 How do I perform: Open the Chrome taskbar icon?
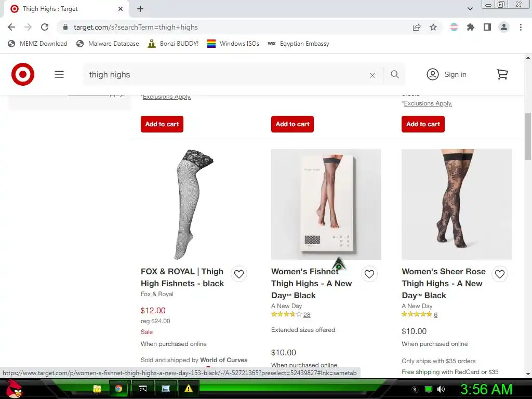point(118,389)
